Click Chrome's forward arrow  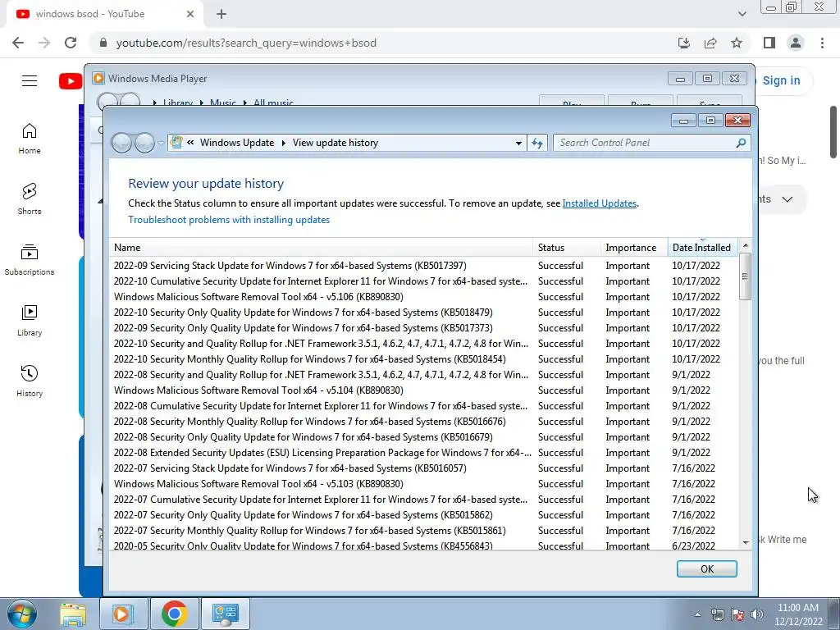(x=44, y=43)
